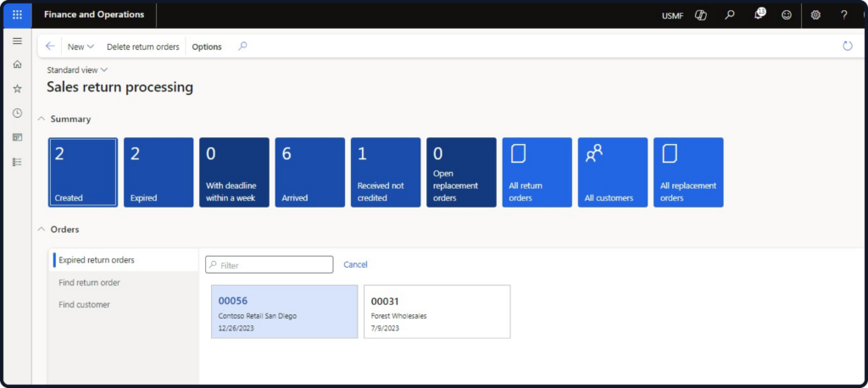868x388 pixels.
Task: Click into the Filter input field
Action: tap(270, 265)
